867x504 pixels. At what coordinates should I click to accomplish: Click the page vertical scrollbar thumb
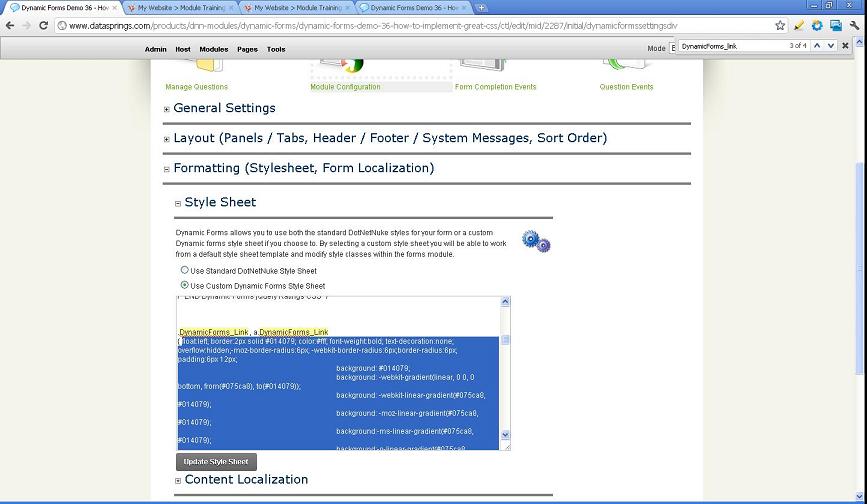(859, 268)
